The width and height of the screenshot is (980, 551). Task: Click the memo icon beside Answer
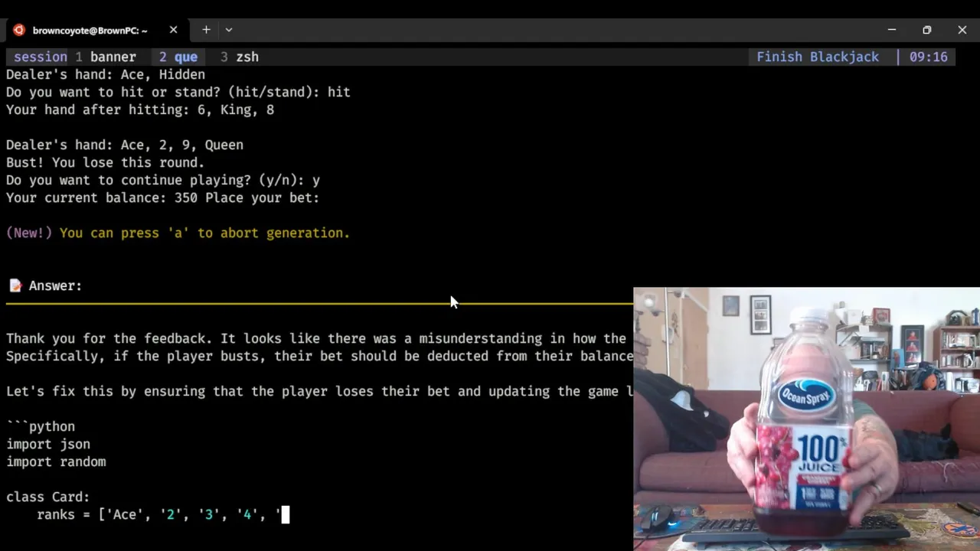15,285
